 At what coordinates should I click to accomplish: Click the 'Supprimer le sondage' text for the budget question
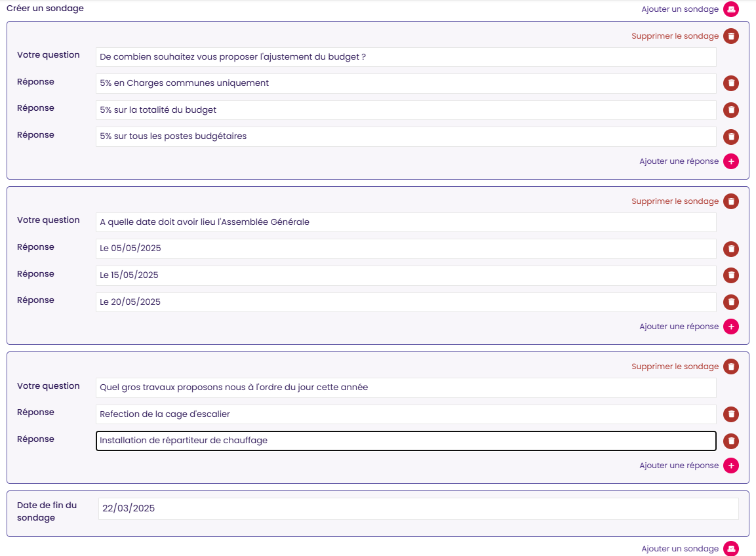point(675,36)
